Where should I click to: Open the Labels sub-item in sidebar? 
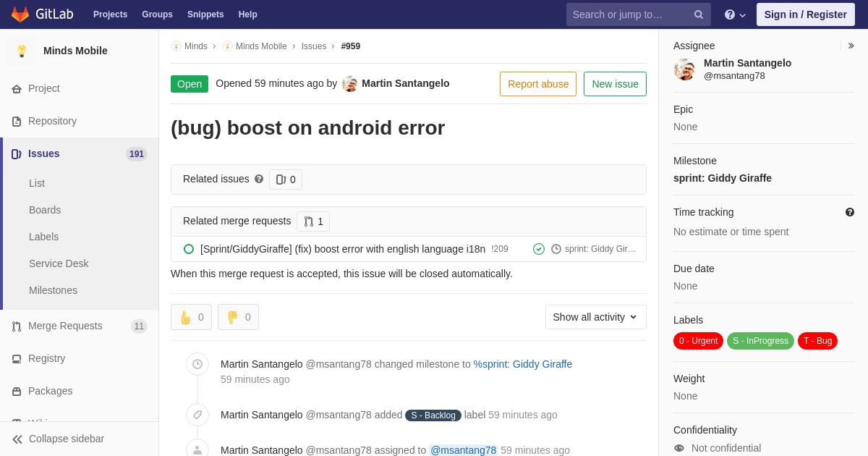coord(44,237)
